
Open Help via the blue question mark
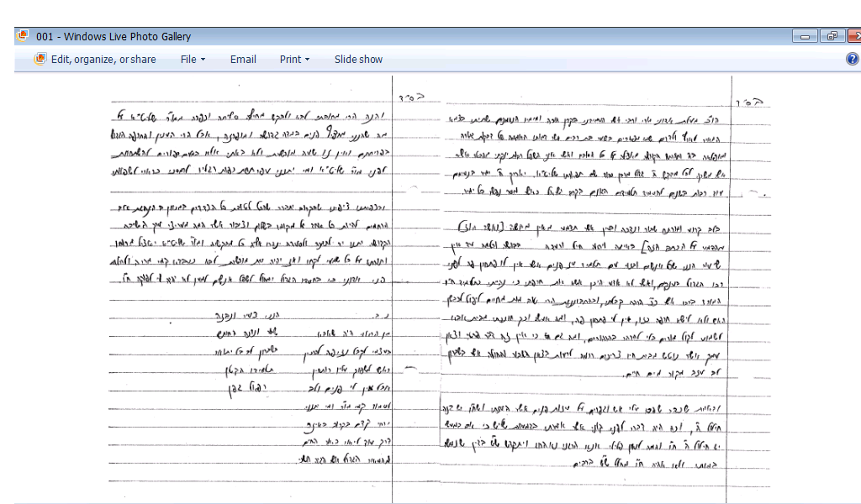coord(852,60)
